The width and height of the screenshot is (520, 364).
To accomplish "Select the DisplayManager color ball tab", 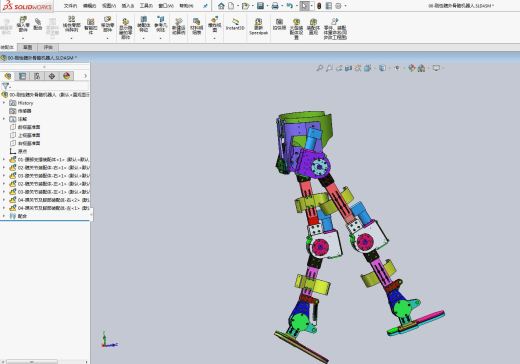I will 66,76.
